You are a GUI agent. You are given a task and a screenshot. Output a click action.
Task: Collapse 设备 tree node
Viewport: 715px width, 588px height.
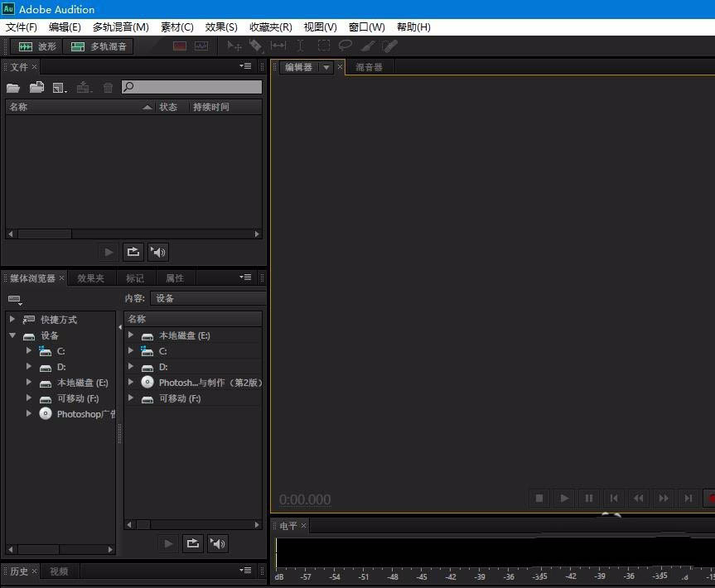click(x=12, y=335)
